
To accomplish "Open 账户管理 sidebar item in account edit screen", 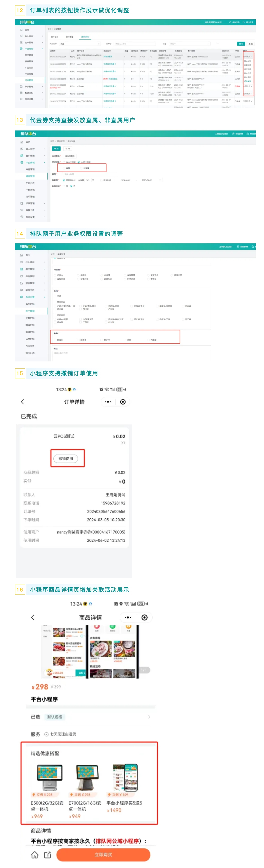I will pyautogui.click(x=30, y=311).
